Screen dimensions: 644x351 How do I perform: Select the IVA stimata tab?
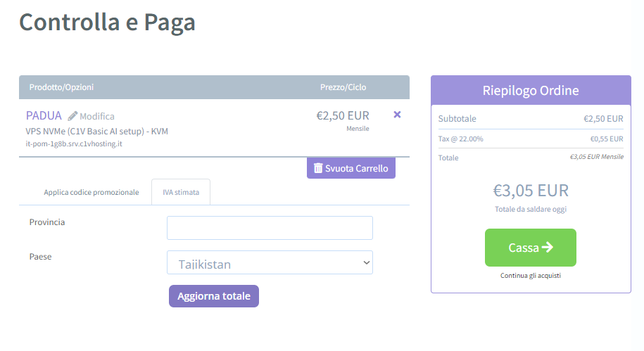coord(181,192)
